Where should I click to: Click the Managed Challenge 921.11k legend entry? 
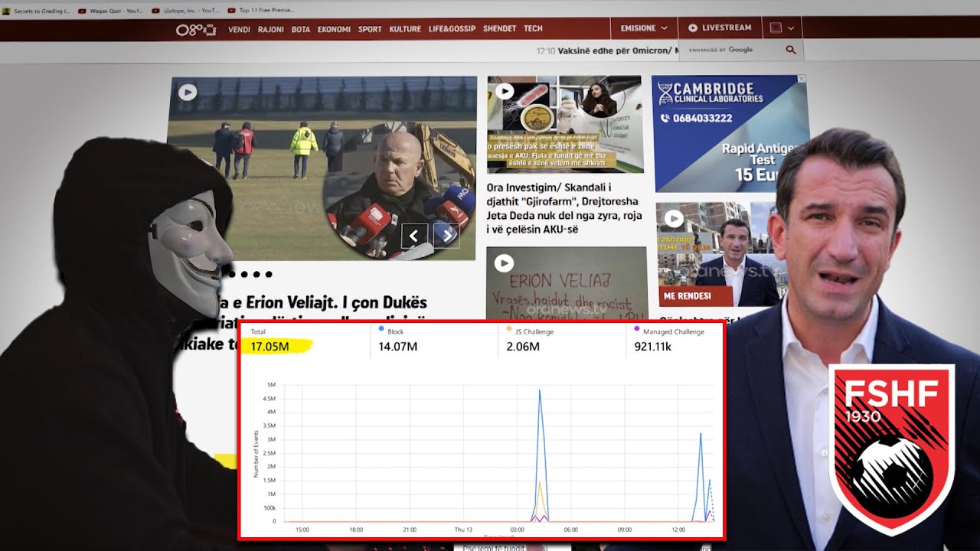(668, 340)
